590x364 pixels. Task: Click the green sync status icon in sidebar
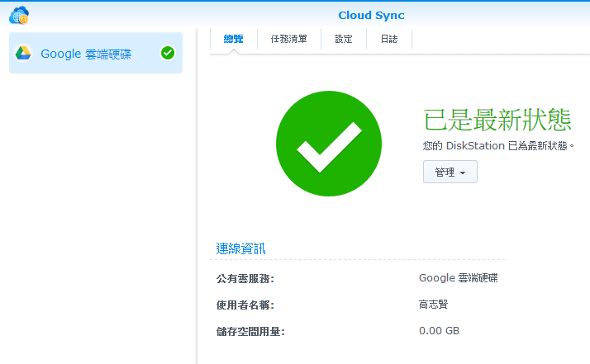[168, 53]
